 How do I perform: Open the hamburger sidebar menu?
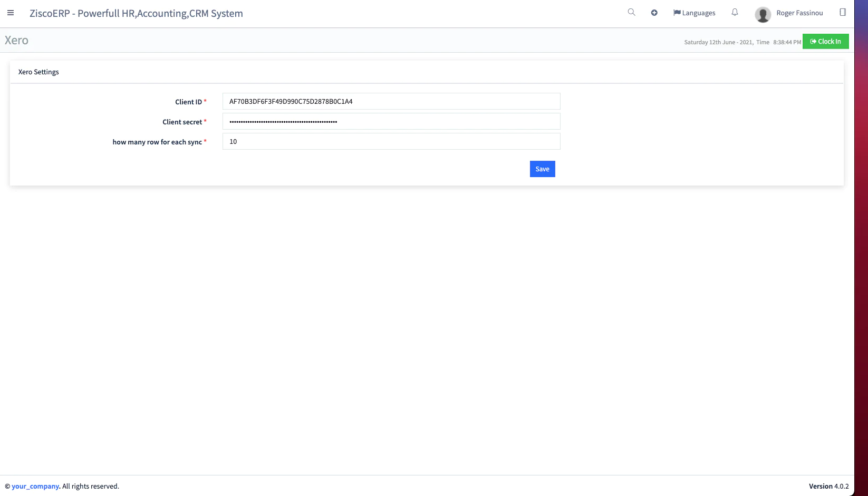[11, 13]
